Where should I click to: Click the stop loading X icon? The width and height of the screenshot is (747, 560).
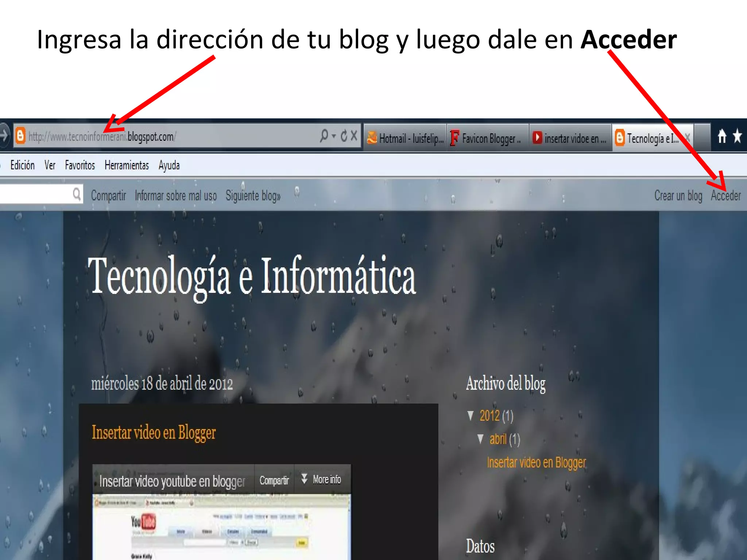(354, 136)
